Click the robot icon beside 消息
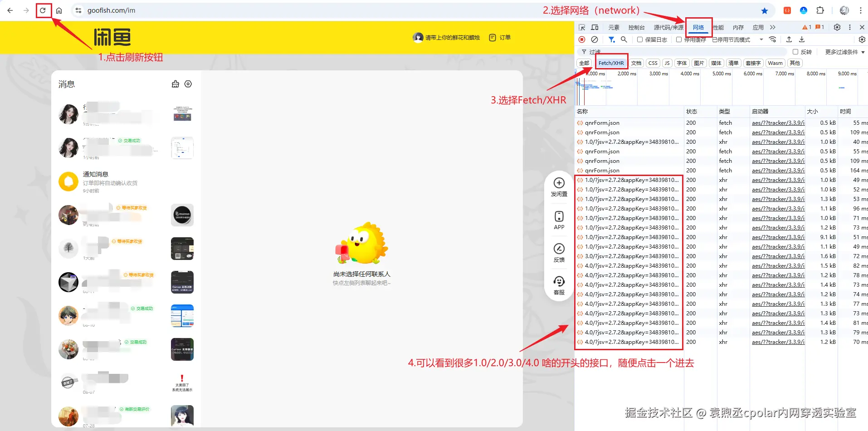The image size is (868, 431). click(x=176, y=84)
